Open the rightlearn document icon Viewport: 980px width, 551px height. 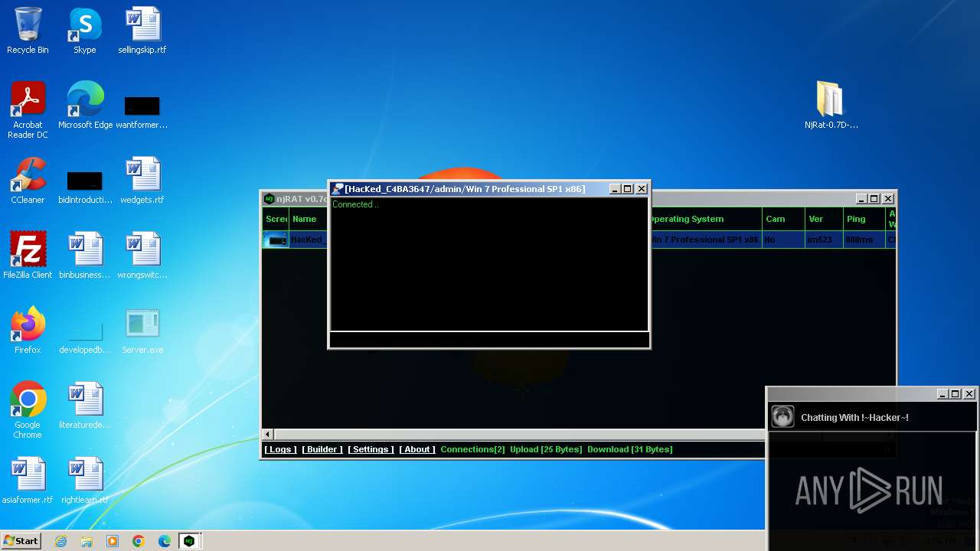[x=85, y=481]
